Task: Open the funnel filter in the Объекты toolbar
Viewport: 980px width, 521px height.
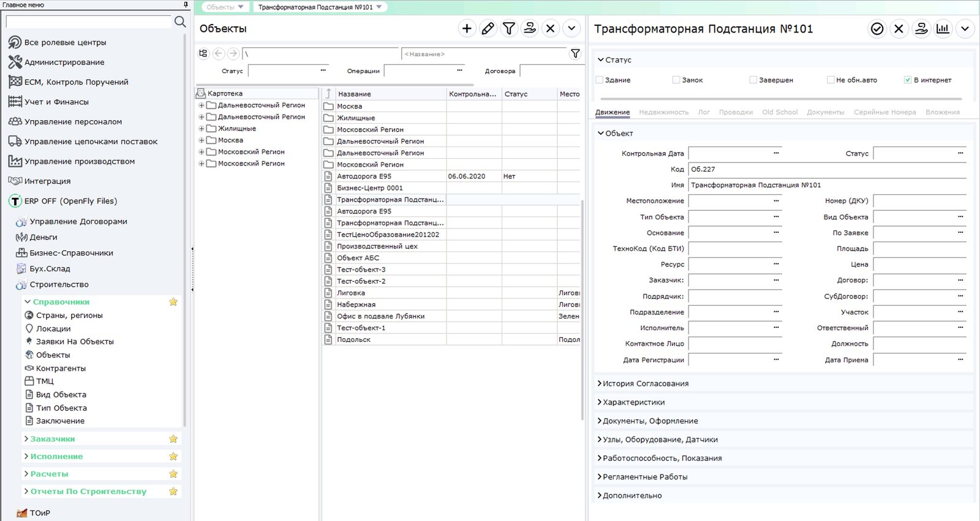Action: click(x=508, y=29)
